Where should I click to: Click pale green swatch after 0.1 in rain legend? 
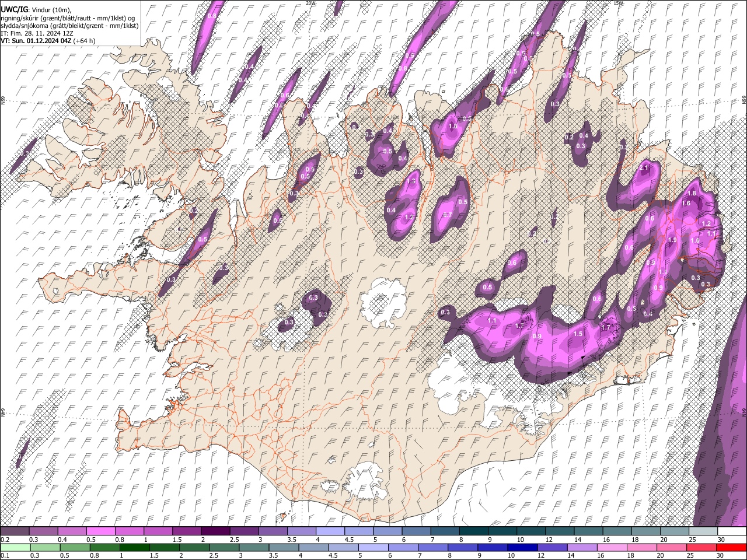(15, 547)
